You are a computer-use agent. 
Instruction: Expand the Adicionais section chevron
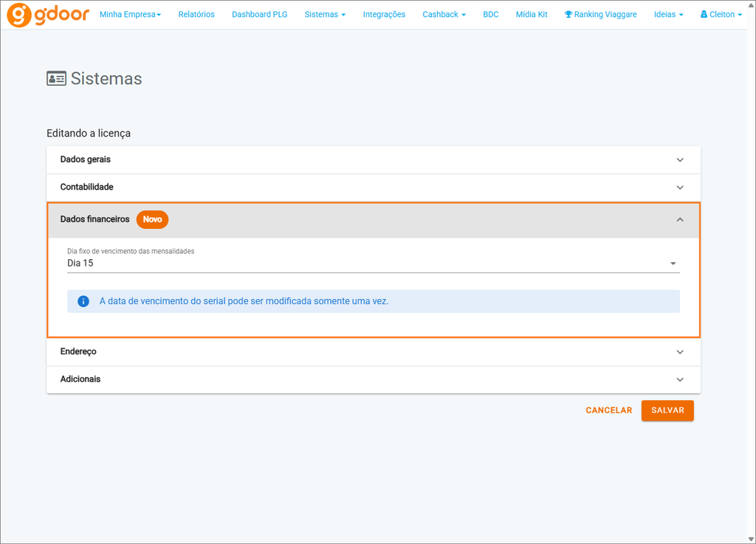click(680, 379)
